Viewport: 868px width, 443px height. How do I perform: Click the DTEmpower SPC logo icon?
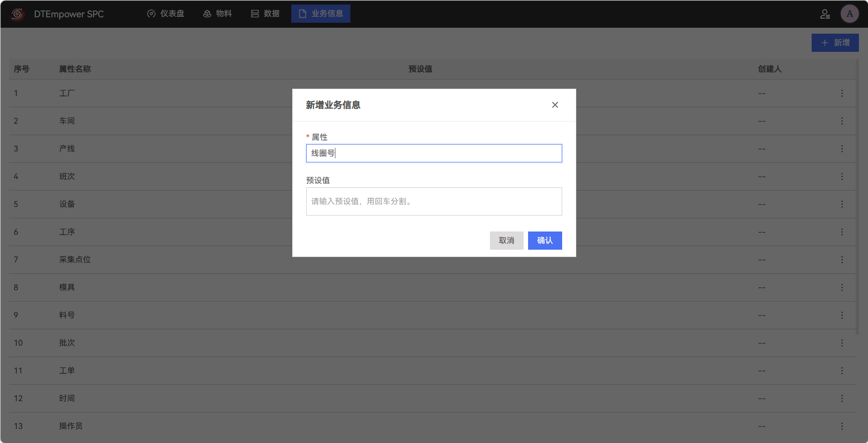tap(17, 14)
